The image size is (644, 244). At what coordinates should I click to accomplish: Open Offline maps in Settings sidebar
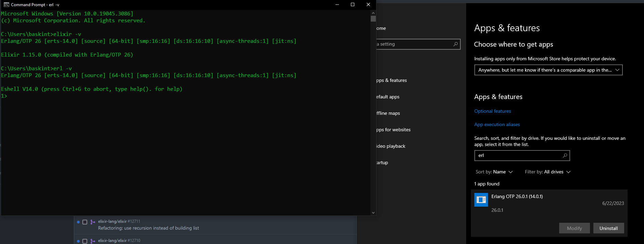coord(388,113)
